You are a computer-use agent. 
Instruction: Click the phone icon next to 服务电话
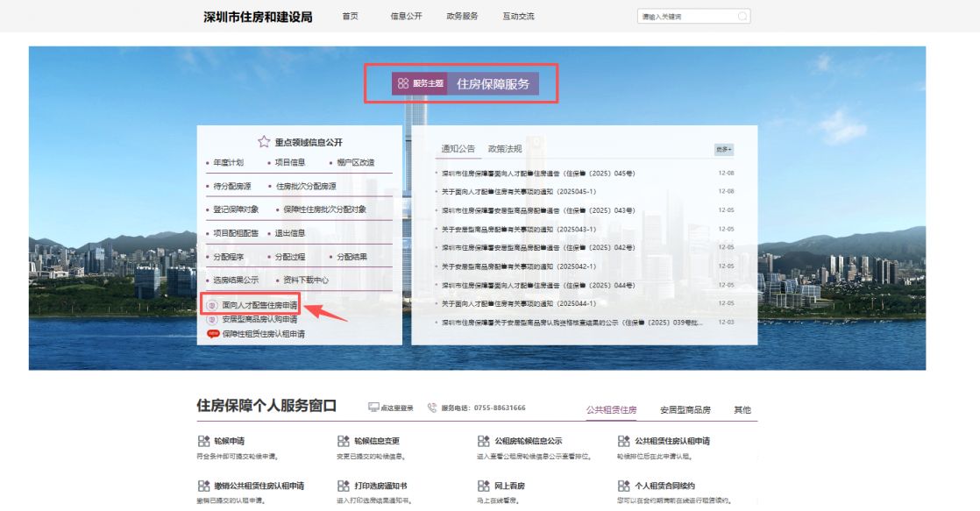430,406
